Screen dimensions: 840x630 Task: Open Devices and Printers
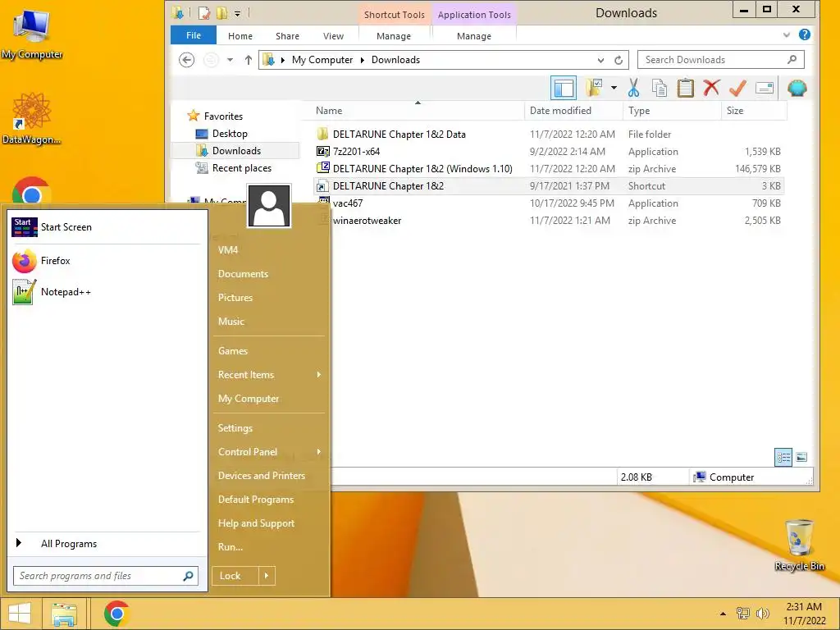[262, 476]
